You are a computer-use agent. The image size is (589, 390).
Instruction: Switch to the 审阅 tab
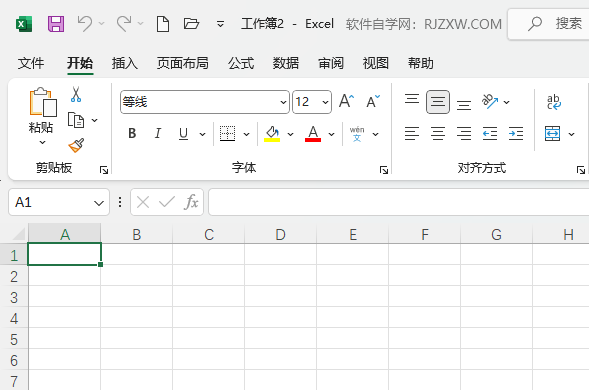(x=331, y=63)
